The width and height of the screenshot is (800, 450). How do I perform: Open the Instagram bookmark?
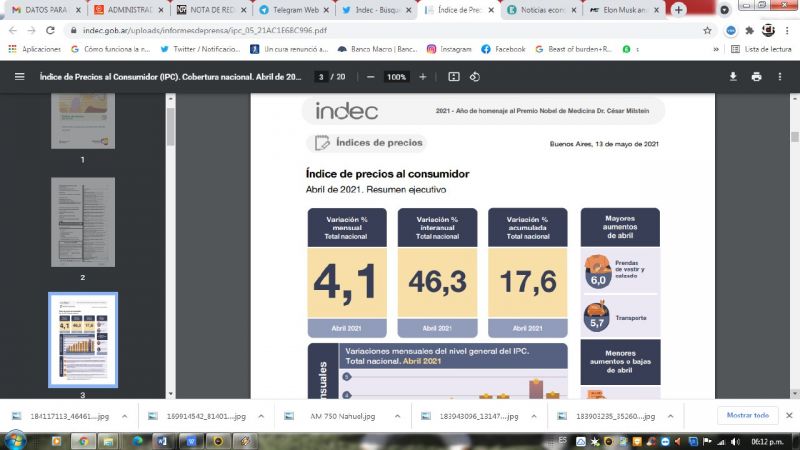point(449,49)
